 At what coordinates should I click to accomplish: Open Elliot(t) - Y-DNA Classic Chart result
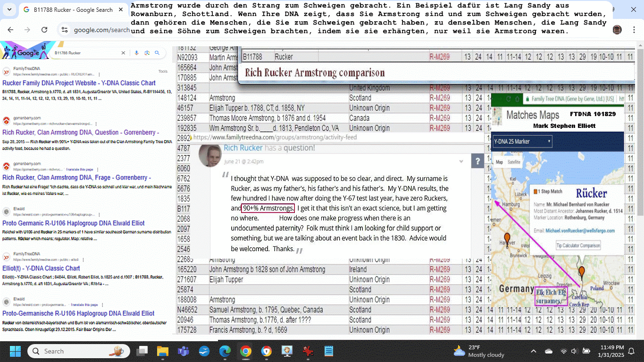pos(41,269)
